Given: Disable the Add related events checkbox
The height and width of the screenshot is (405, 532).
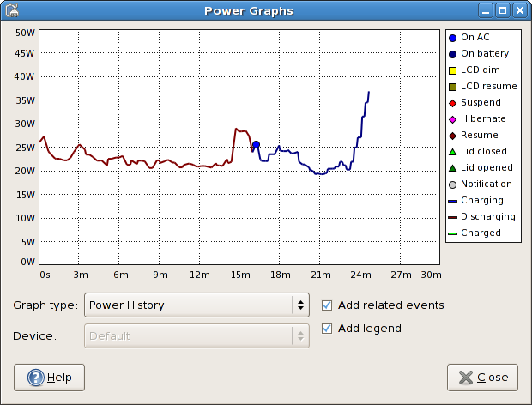Looking at the screenshot, I should 327,305.
